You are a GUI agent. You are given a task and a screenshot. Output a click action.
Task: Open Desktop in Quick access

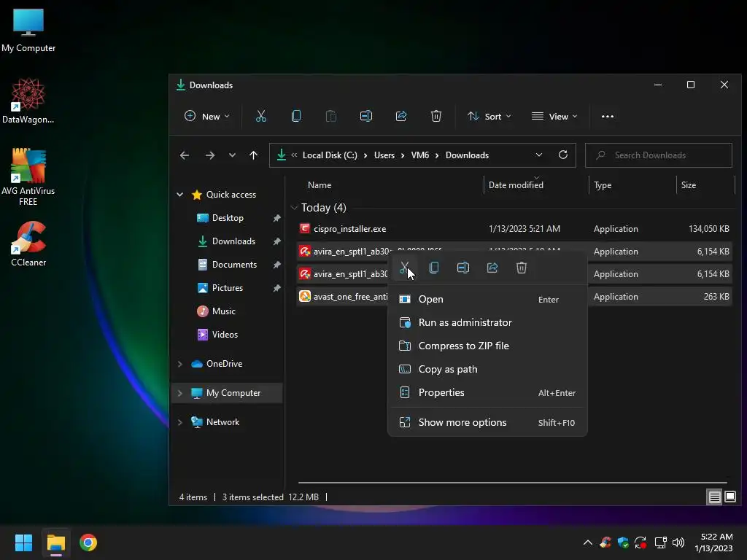228,217
